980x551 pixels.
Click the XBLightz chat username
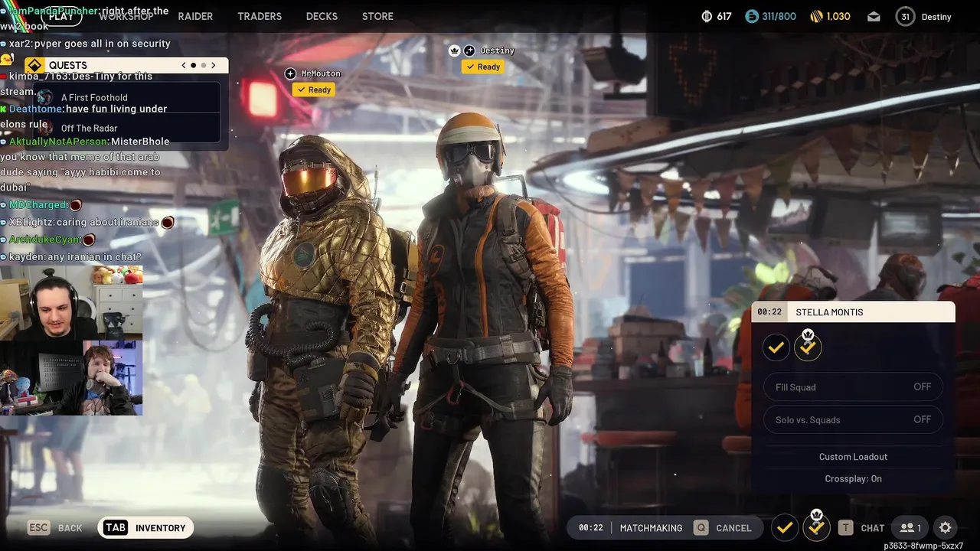point(31,223)
